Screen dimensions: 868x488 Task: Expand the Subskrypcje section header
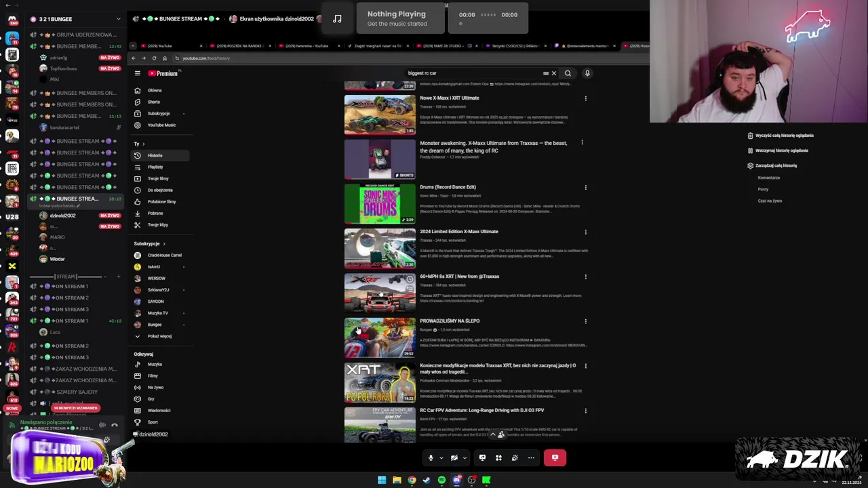coord(150,243)
